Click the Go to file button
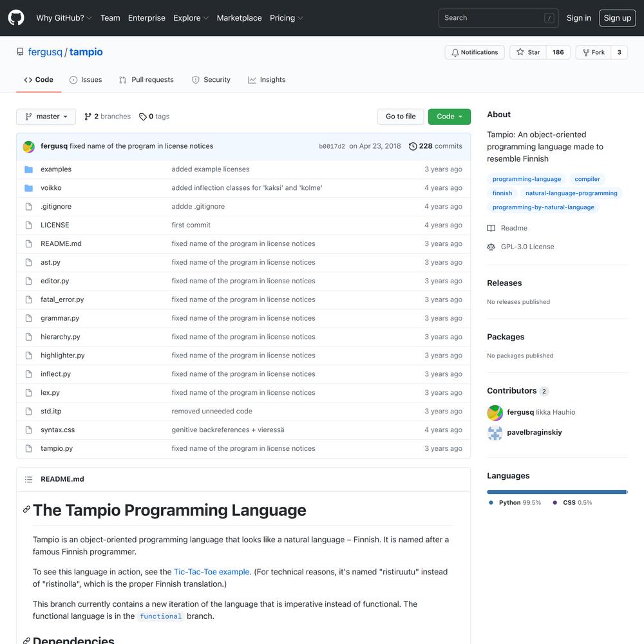 (401, 117)
